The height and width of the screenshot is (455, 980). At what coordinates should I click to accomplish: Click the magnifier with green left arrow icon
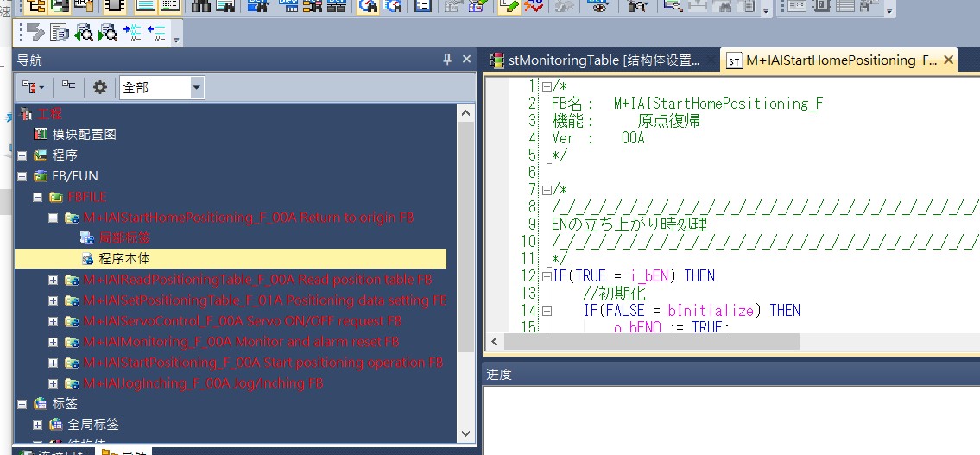pos(84,34)
